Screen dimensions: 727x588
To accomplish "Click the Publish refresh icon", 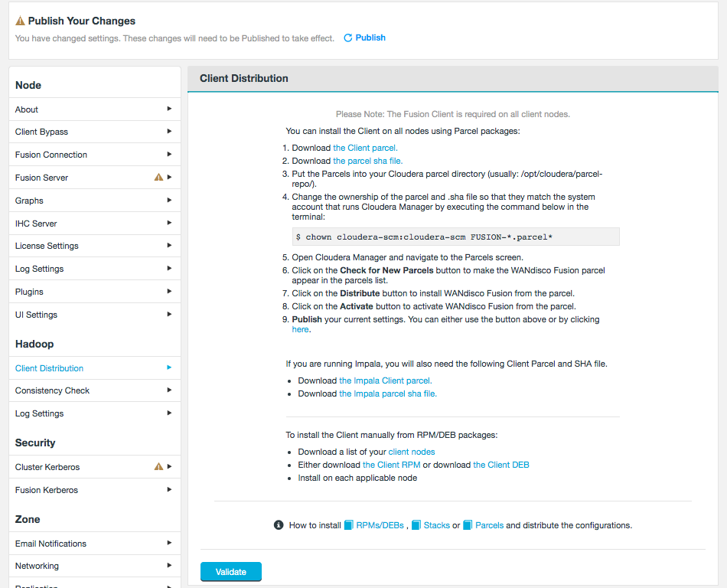I will [x=347, y=38].
